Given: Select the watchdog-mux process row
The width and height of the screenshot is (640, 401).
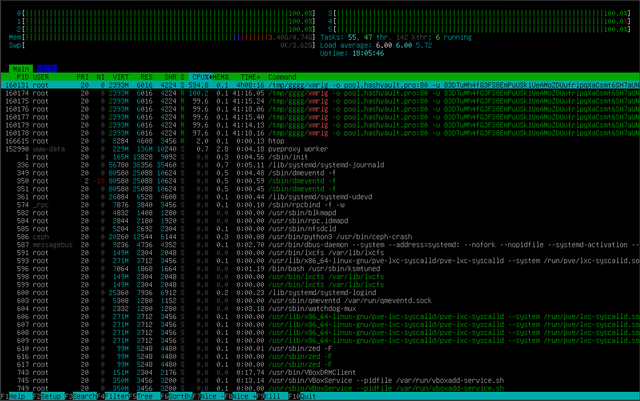Looking at the screenshot, I should point(320,309).
